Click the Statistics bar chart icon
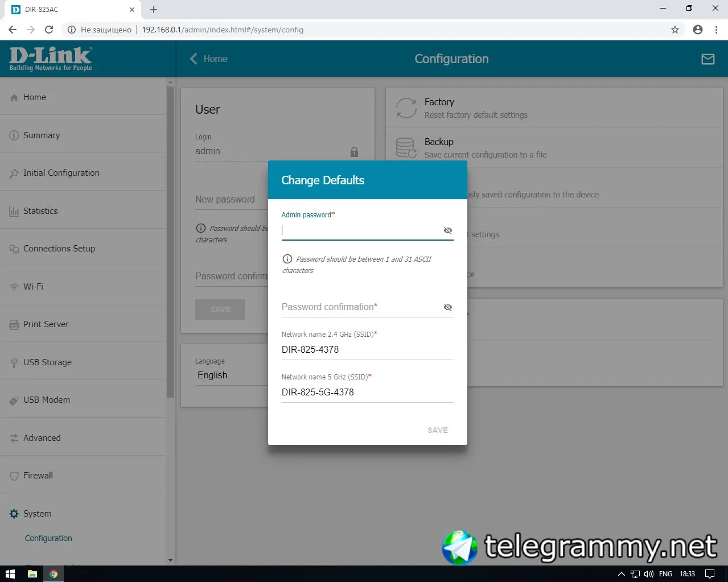The width and height of the screenshot is (728, 582). (14, 211)
